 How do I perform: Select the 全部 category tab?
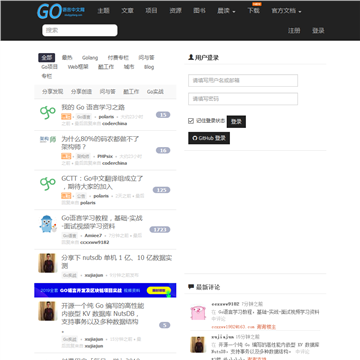47,58
